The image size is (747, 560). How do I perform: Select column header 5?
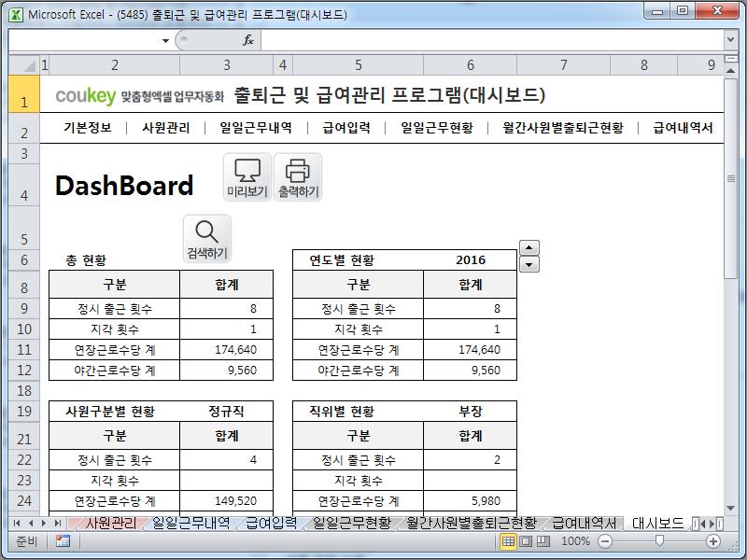(358, 65)
